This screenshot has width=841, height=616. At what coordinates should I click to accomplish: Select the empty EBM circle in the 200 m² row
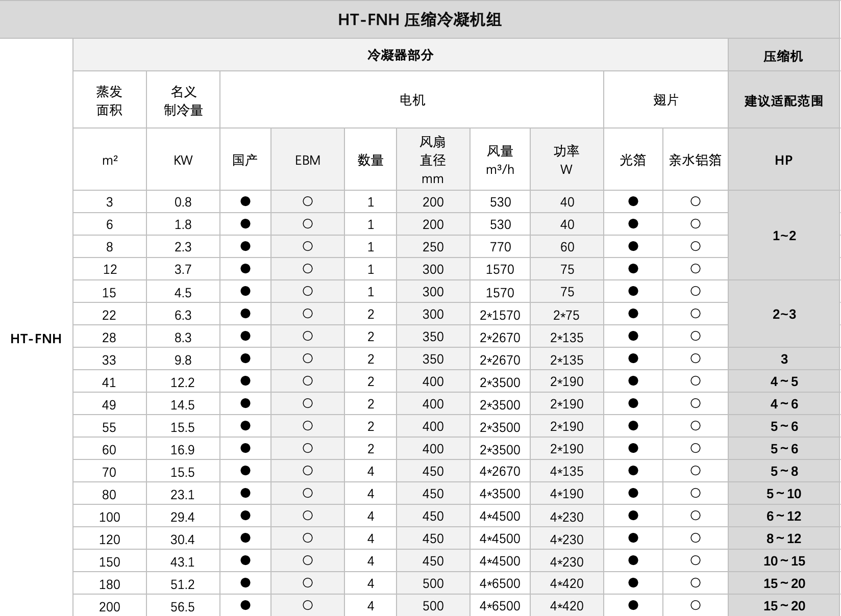pyautogui.click(x=307, y=605)
